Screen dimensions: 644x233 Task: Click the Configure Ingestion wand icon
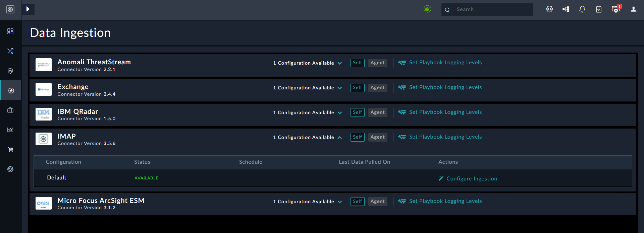[x=441, y=178]
